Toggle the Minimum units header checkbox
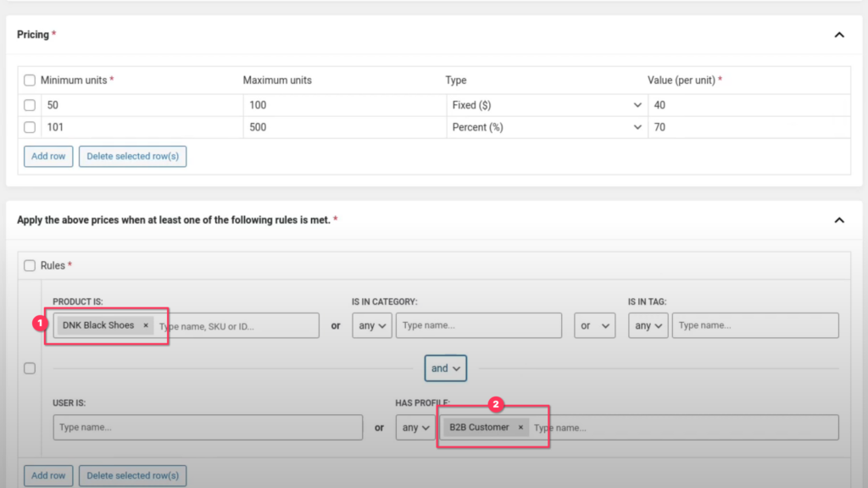 pos(30,80)
